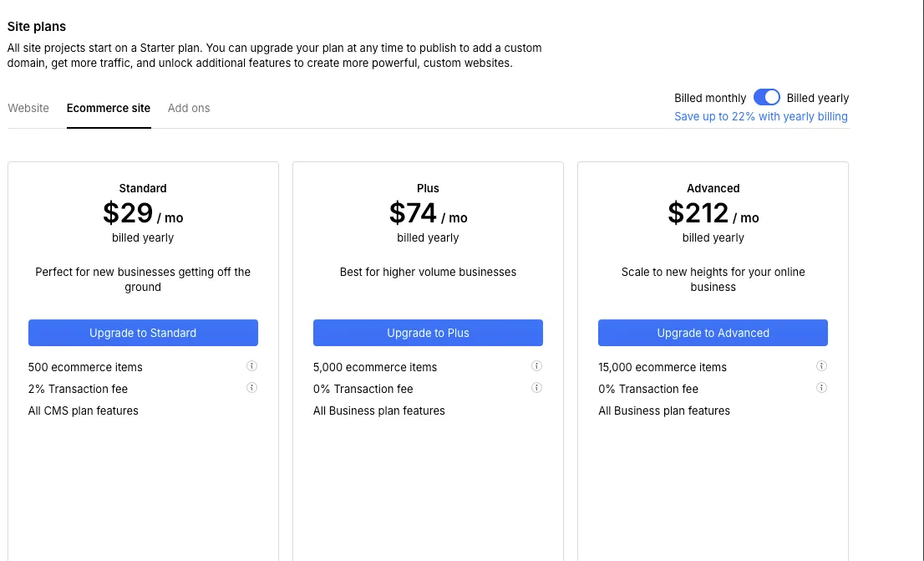The height and width of the screenshot is (561, 924).
Task: Click the Advanced plan $212 price
Action: pyautogui.click(x=698, y=214)
